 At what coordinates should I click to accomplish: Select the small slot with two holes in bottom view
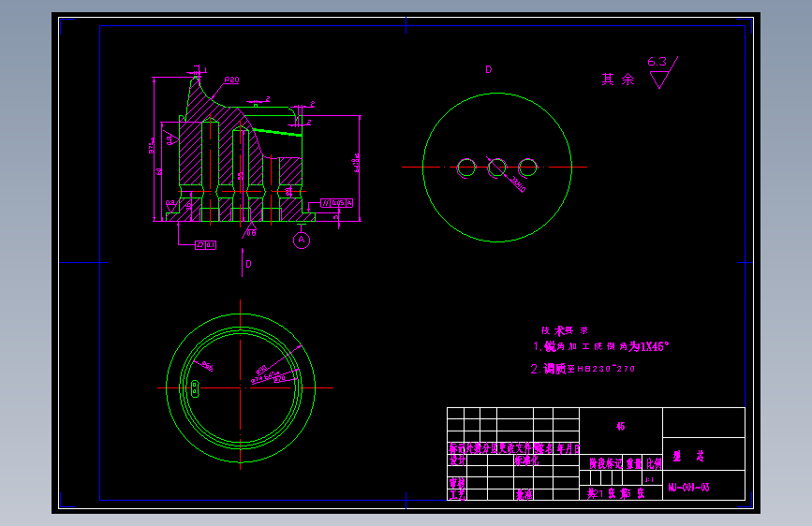(x=195, y=388)
